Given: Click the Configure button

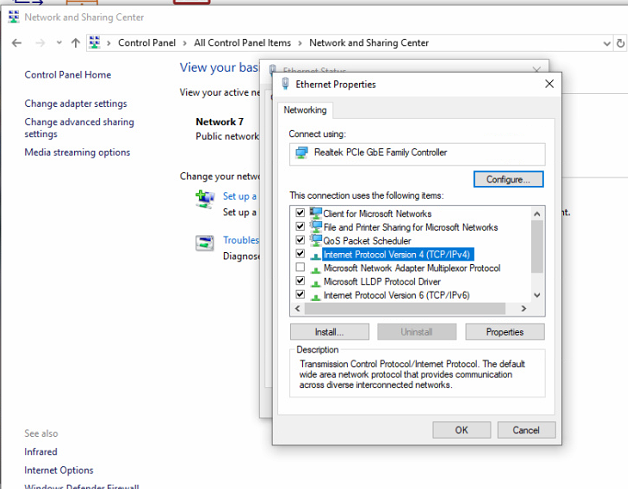Looking at the screenshot, I should [x=508, y=179].
